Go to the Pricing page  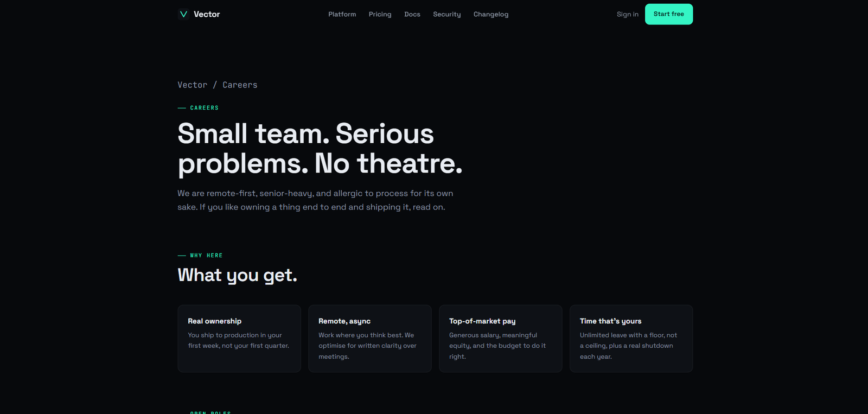click(x=380, y=14)
